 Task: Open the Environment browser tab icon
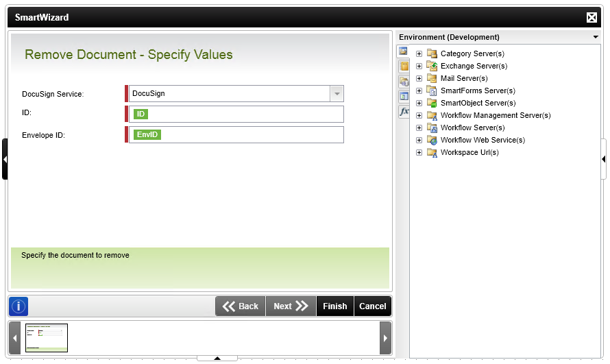404,51
